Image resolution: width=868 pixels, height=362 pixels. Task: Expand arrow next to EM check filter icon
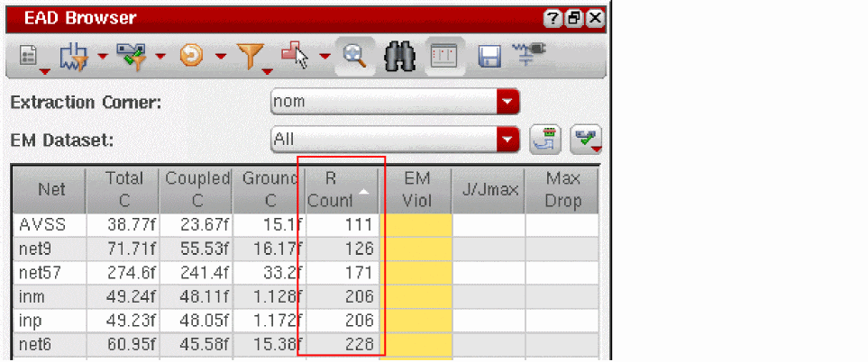pos(160,55)
